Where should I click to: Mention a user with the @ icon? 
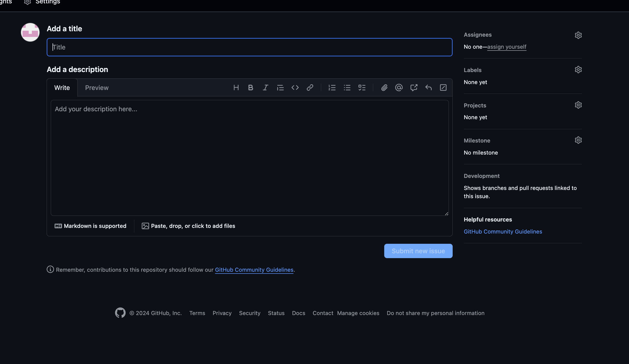pyautogui.click(x=399, y=88)
